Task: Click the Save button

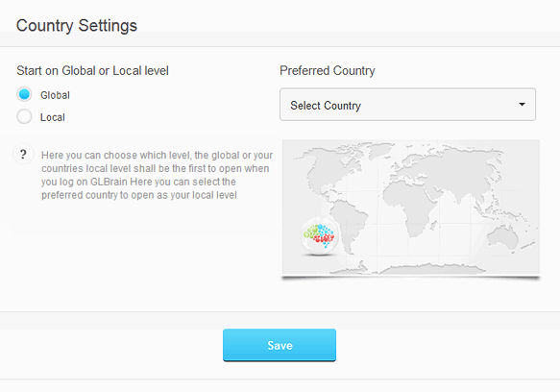Action: 280,345
